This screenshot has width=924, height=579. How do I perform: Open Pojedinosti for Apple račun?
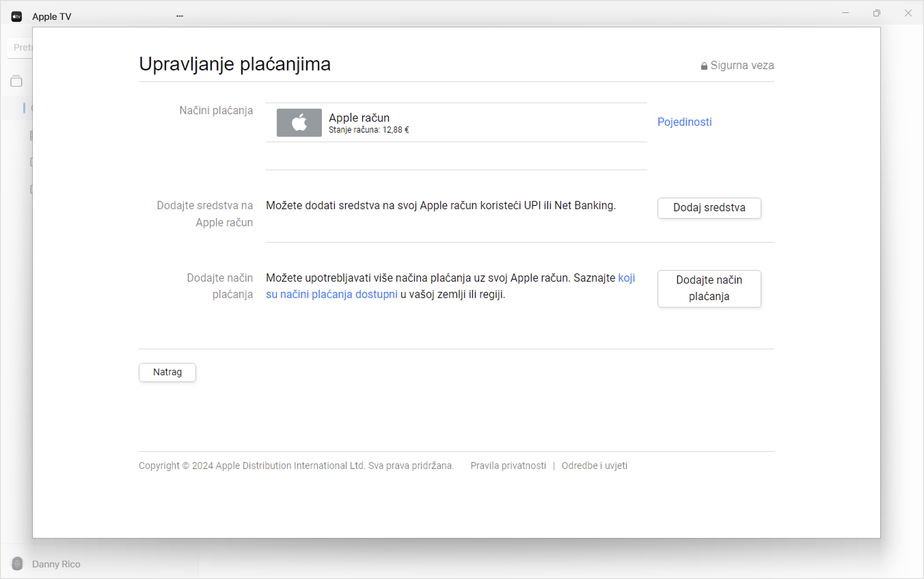click(684, 122)
